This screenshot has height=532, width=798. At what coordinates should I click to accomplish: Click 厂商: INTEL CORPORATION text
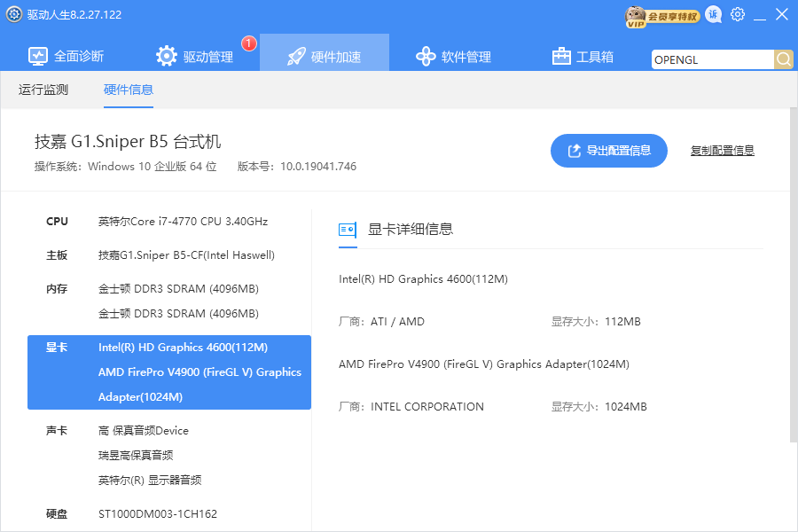pos(411,407)
